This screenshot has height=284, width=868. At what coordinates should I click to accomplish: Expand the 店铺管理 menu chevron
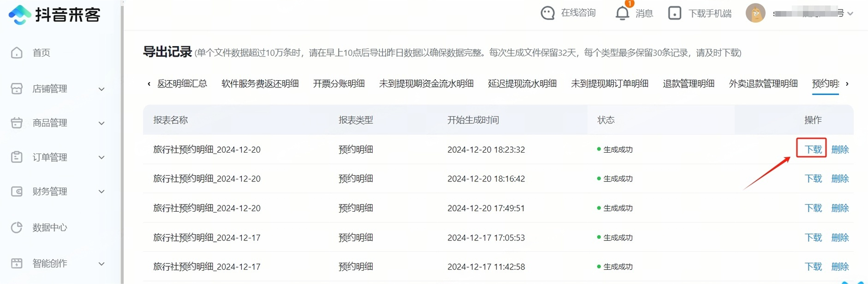pyautogui.click(x=102, y=89)
